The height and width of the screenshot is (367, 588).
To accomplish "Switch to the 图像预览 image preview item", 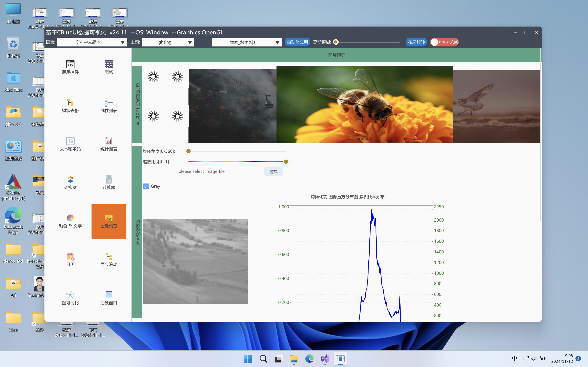I will [109, 221].
